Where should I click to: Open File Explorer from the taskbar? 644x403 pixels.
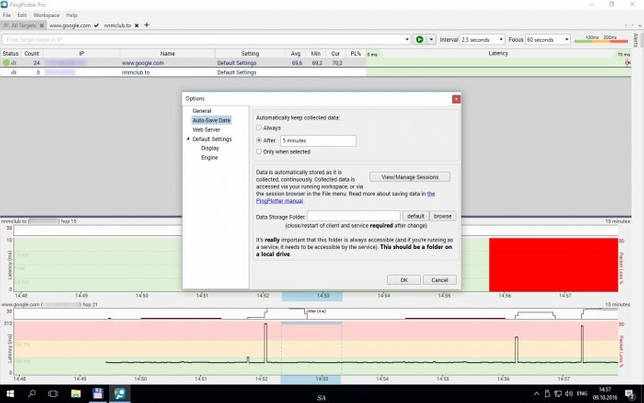(x=76, y=394)
